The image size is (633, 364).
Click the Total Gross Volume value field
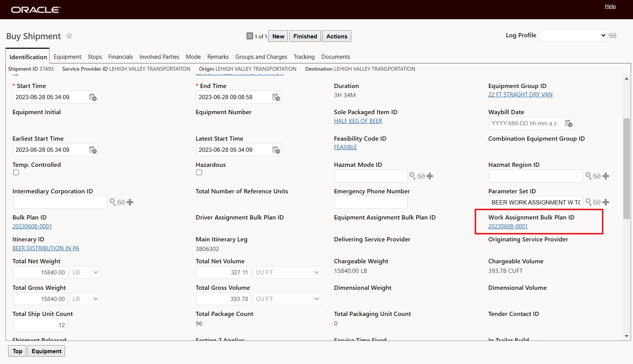[x=223, y=299]
